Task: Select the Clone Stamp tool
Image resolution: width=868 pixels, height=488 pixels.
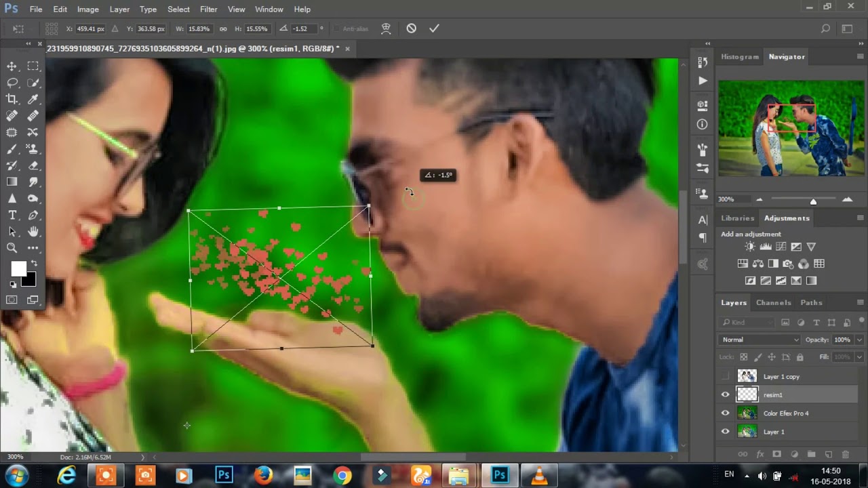Action: 33,149
